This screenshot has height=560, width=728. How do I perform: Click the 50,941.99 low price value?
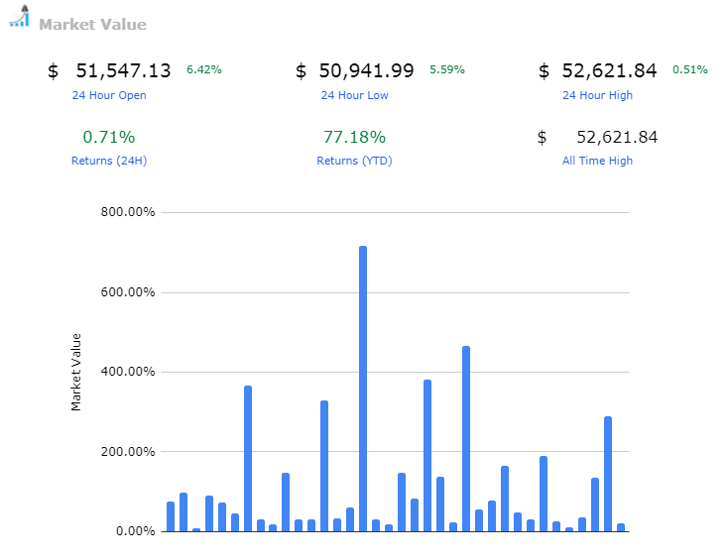366,70
